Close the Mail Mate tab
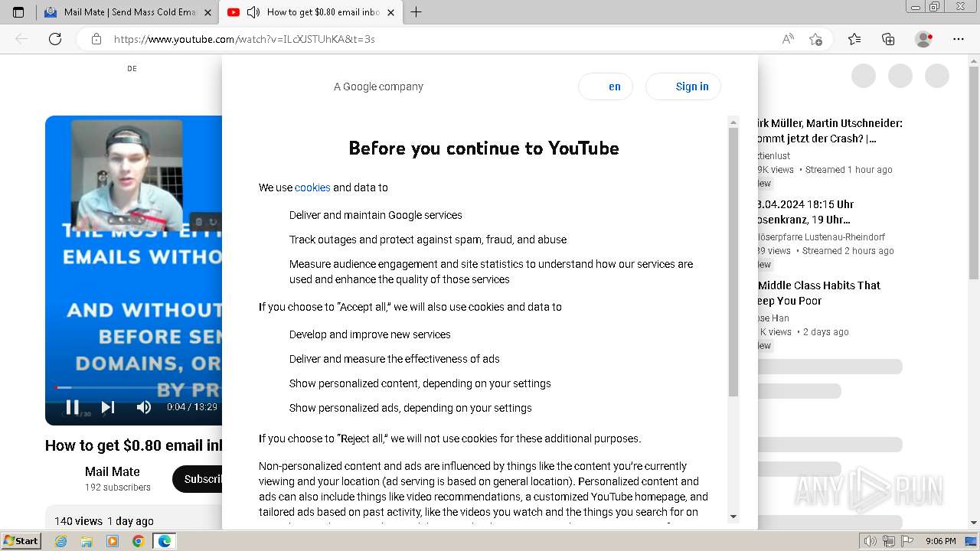Viewport: 980px width, 551px height. 207,12
